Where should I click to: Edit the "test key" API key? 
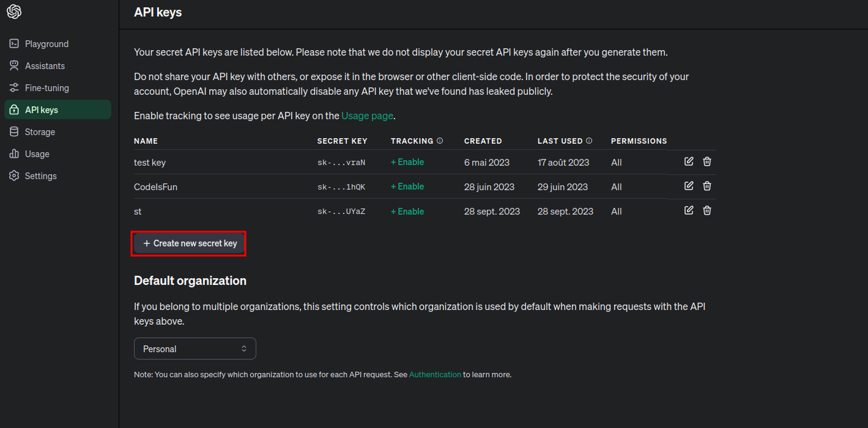(x=689, y=161)
